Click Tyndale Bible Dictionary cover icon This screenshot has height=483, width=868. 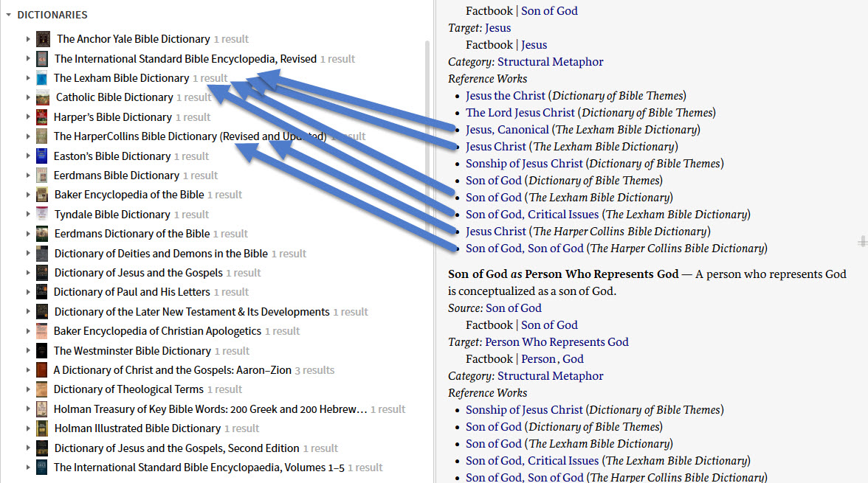click(42, 214)
